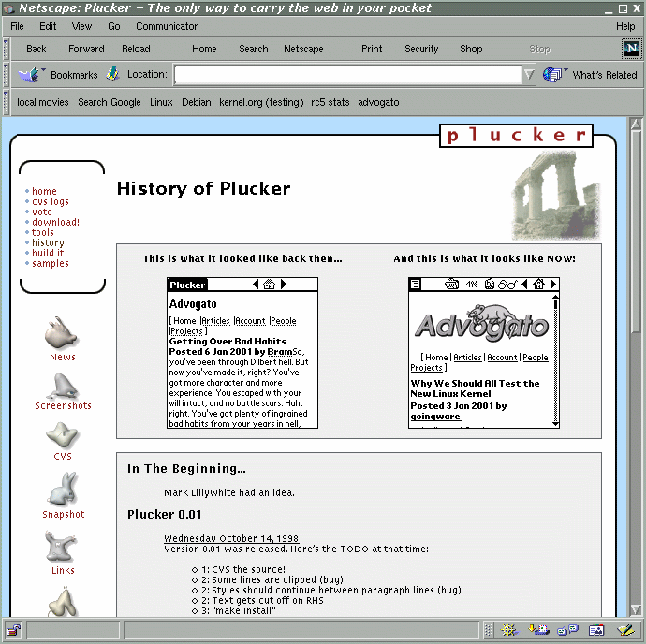Open Composer icon in status bar
The width and height of the screenshot is (646, 644).
(625, 630)
